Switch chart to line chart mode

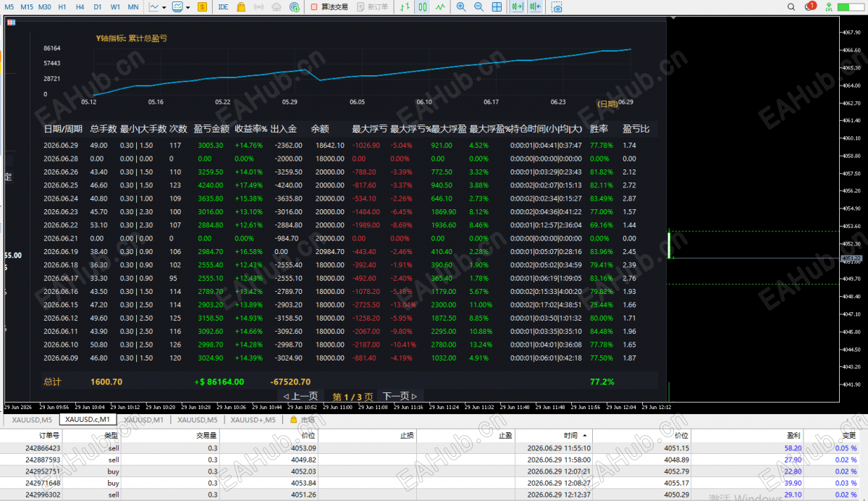pos(440,7)
